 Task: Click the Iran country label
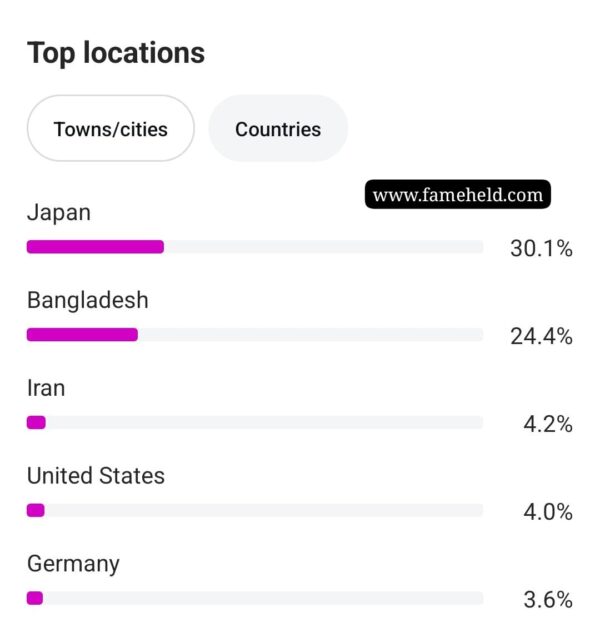(x=46, y=388)
